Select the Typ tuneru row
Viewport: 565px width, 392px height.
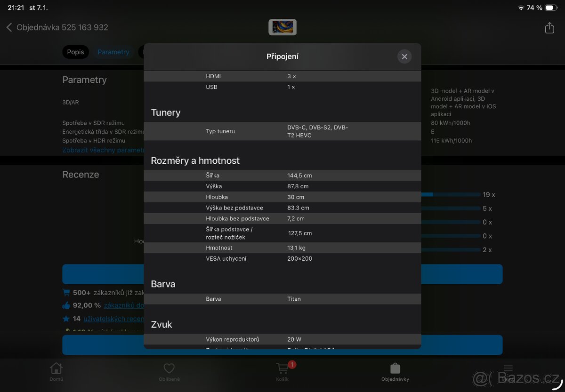pos(282,131)
